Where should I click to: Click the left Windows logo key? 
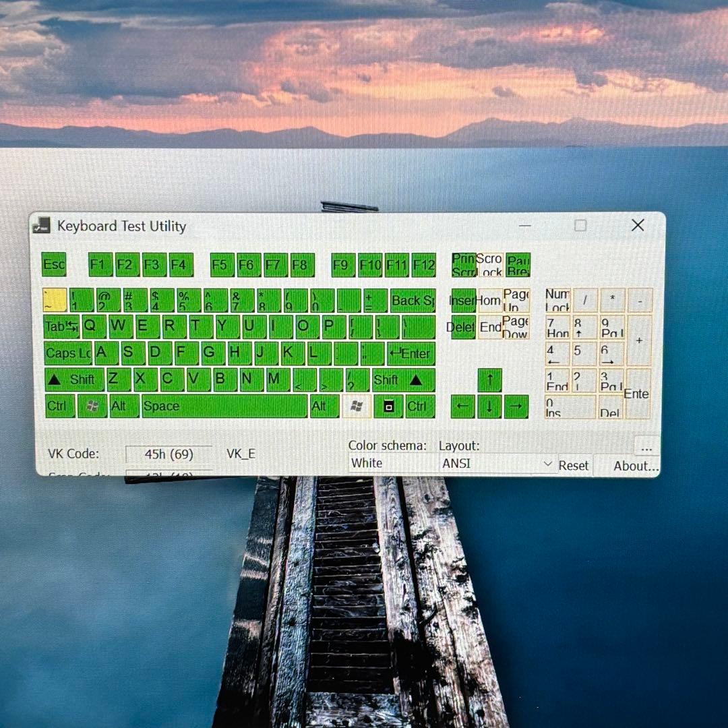(x=91, y=406)
